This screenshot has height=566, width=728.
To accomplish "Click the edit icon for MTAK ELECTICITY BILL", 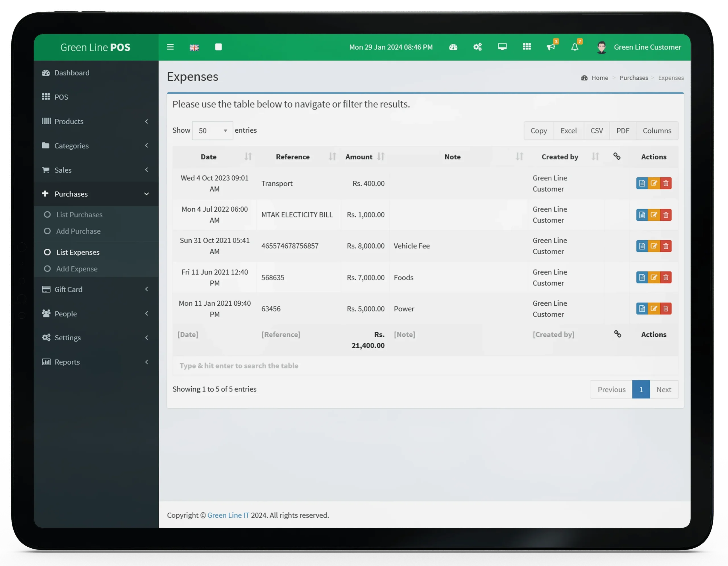I will [x=654, y=214].
